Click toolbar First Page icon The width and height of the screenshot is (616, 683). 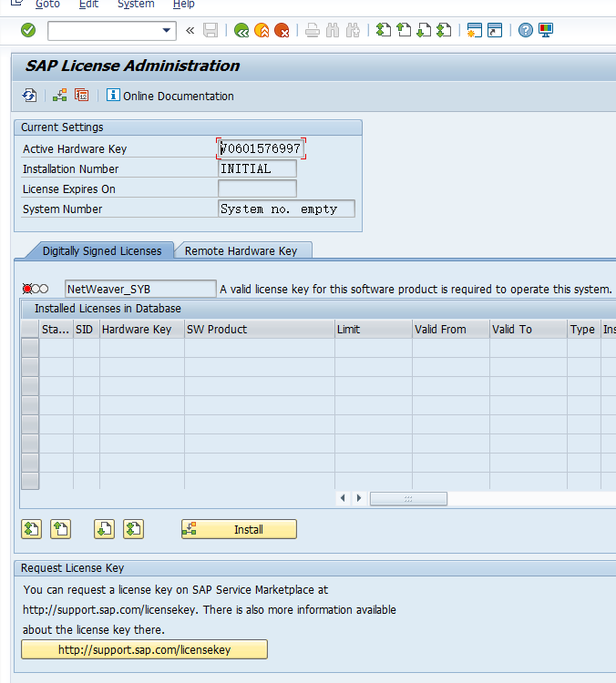click(x=384, y=30)
